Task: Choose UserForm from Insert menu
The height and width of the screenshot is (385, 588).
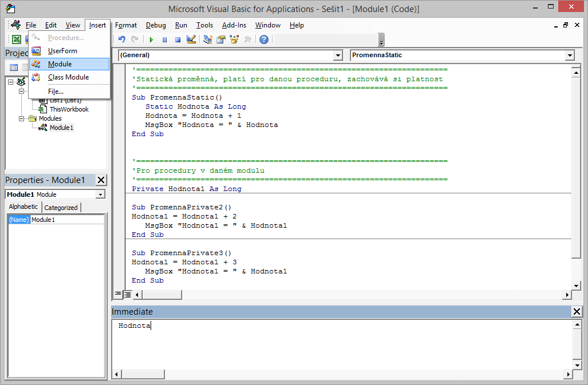Action: (x=69, y=51)
